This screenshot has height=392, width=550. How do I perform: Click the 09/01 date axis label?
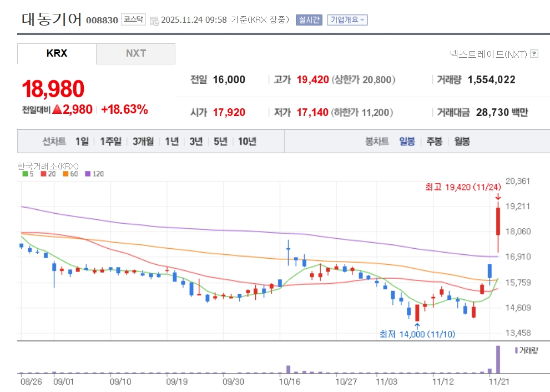click(63, 382)
